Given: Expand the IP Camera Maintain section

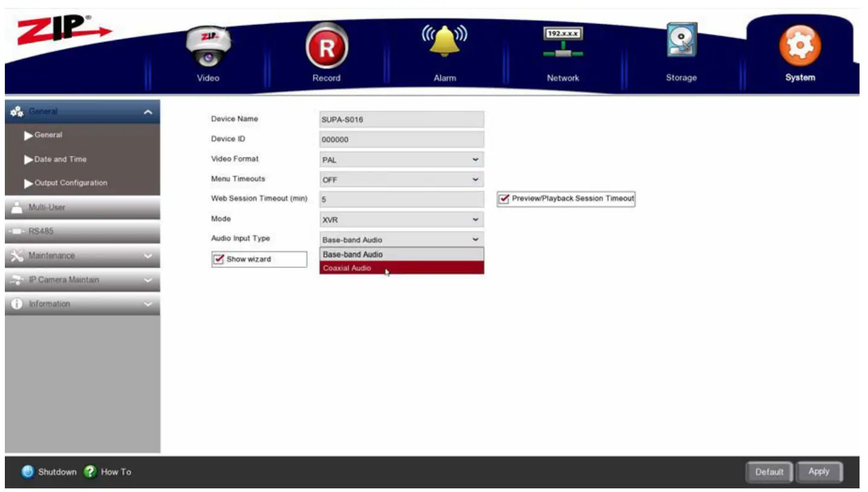Looking at the screenshot, I should [148, 280].
